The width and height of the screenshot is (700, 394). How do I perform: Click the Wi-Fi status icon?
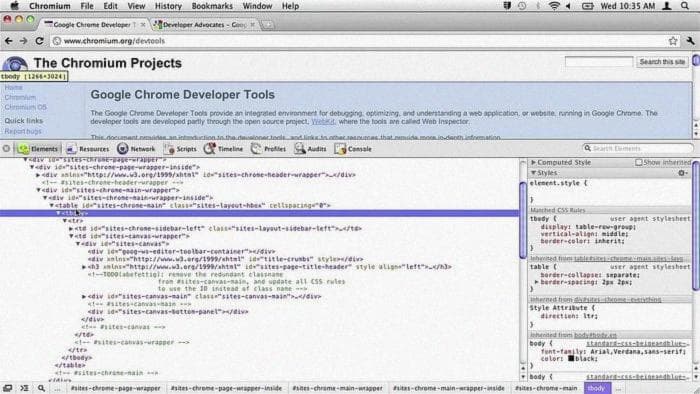coord(554,6)
